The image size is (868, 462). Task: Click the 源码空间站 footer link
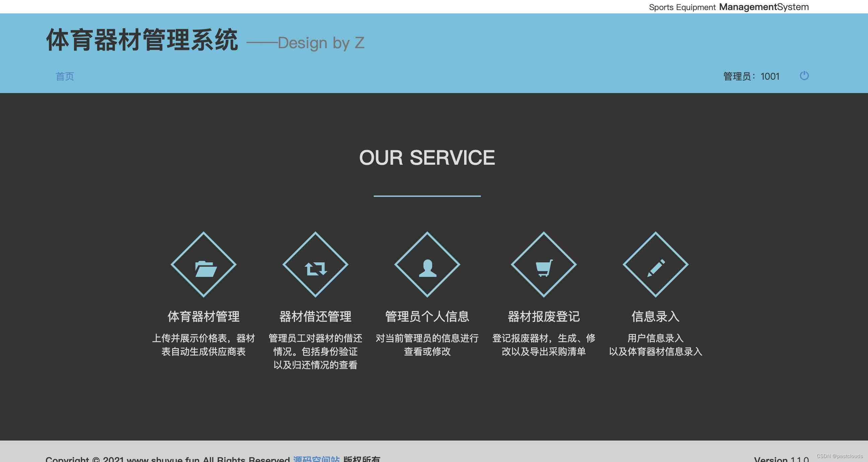tap(316, 459)
